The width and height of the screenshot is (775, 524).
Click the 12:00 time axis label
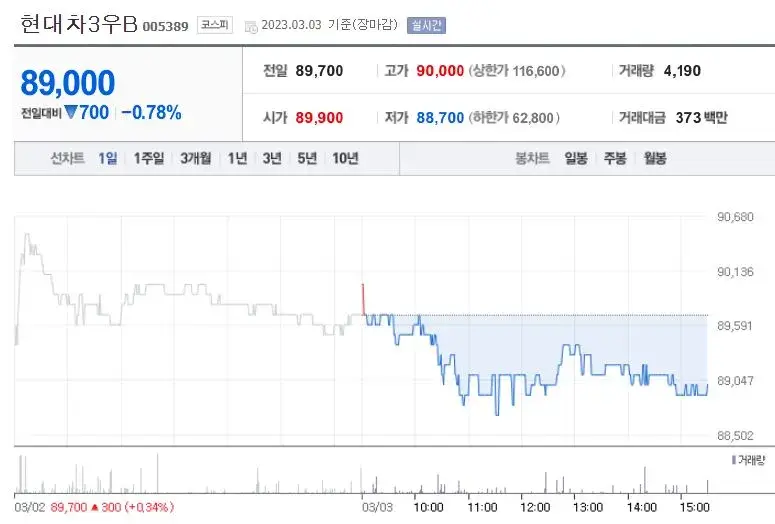pyautogui.click(x=535, y=507)
